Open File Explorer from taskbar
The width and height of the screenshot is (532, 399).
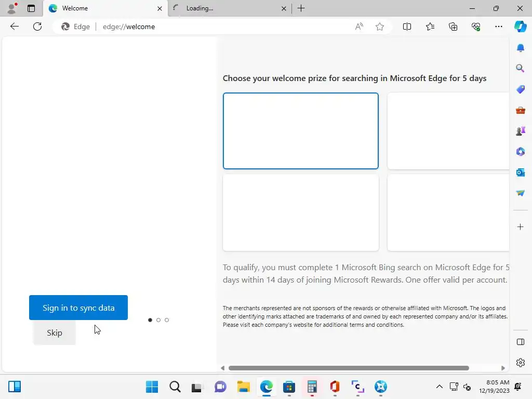243,387
